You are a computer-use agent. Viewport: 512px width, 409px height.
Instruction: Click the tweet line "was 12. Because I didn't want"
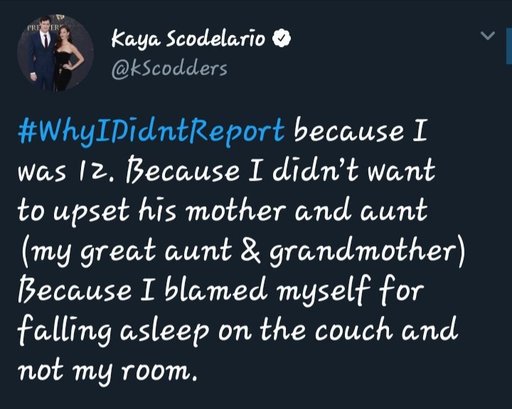coord(227,171)
